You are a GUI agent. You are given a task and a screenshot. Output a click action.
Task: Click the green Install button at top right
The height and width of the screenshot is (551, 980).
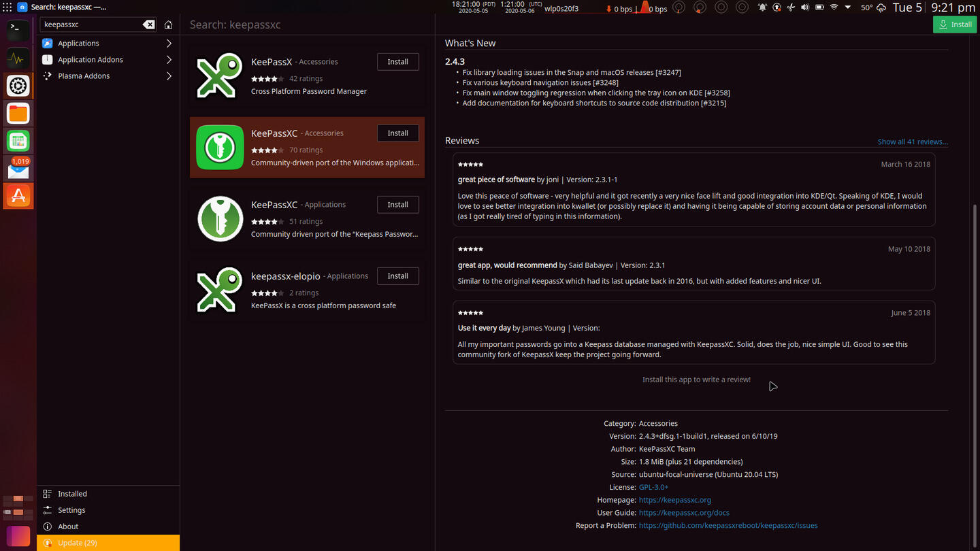pyautogui.click(x=955, y=24)
